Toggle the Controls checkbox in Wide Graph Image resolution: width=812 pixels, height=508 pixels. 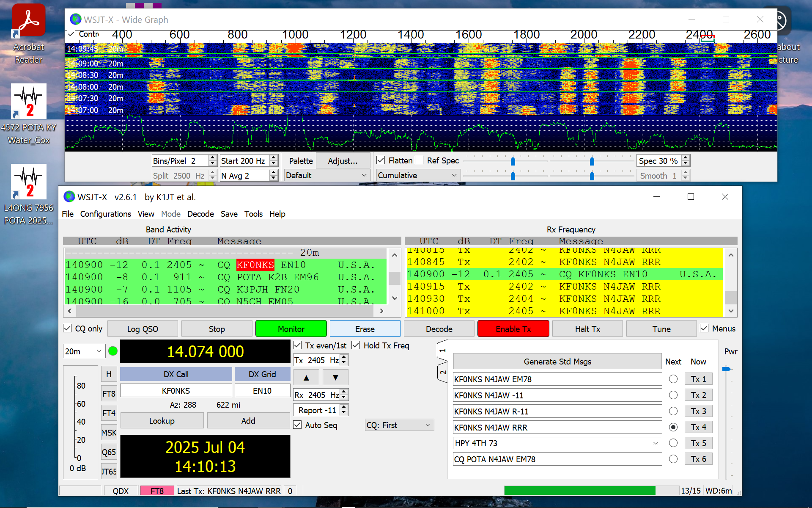pos(71,34)
